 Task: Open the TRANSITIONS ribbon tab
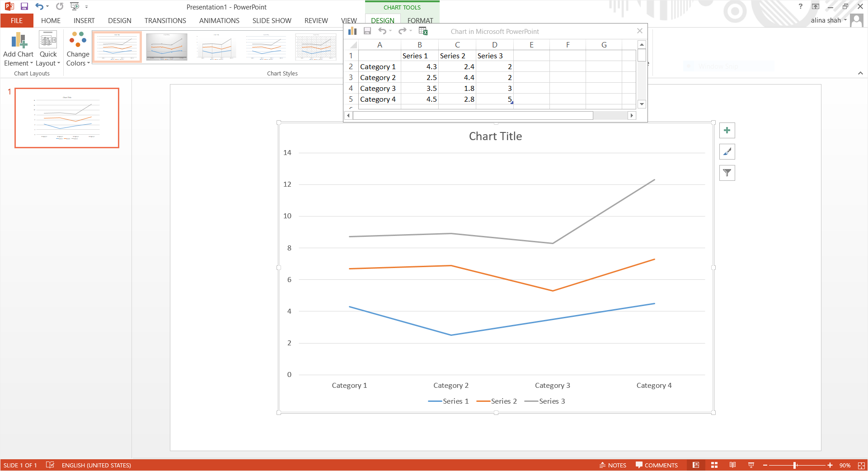[165, 20]
